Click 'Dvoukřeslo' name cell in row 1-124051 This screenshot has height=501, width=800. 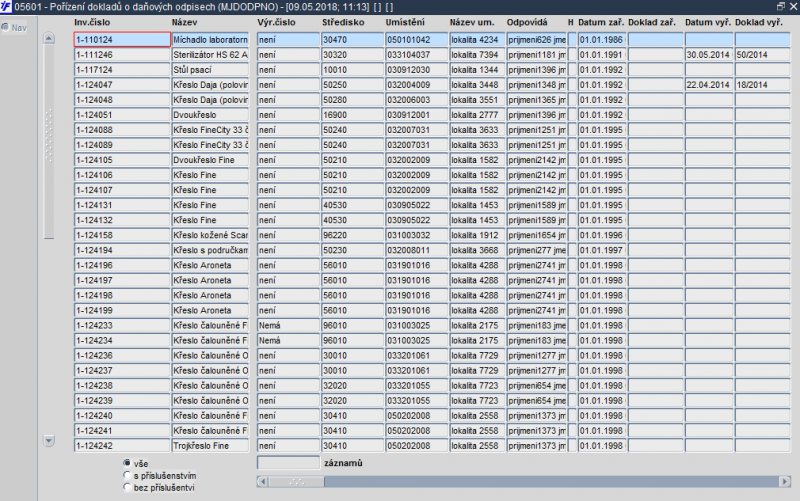[x=210, y=115]
